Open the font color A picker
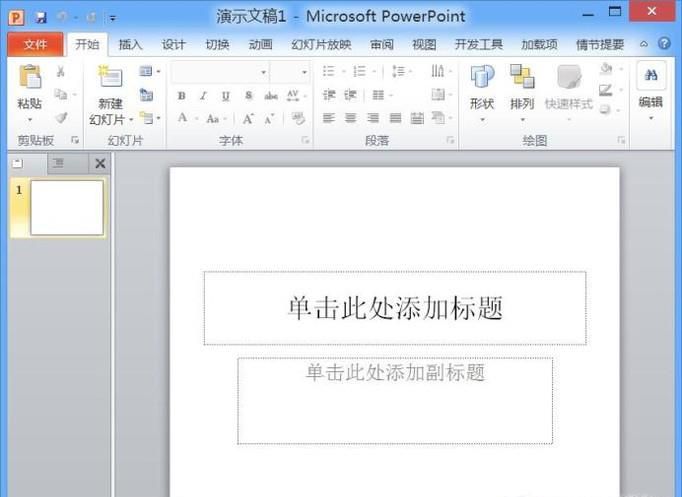Viewport: 682px width, 497px height. pyautogui.click(x=183, y=118)
